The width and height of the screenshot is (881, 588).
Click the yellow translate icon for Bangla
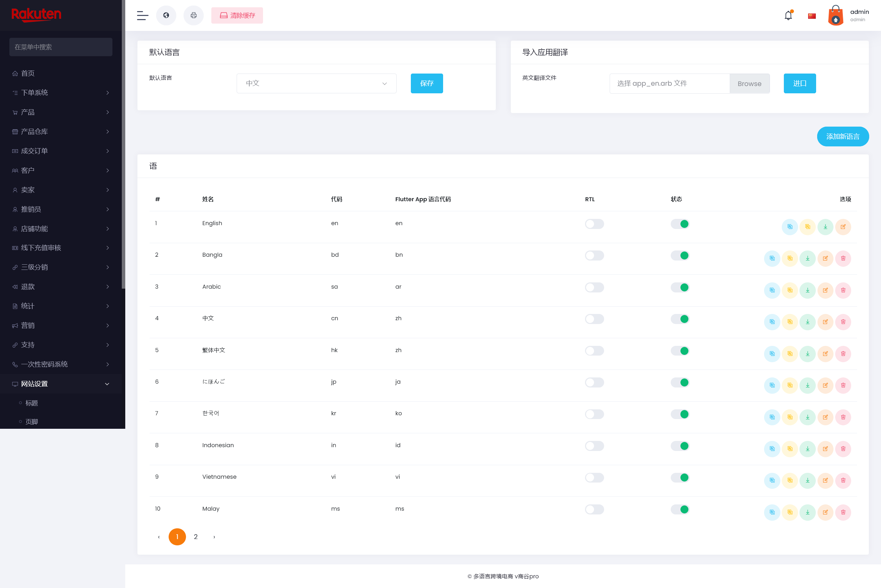pyautogui.click(x=790, y=258)
